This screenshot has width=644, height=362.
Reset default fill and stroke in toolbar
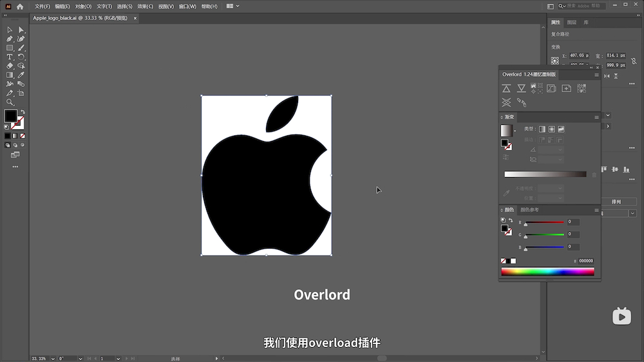pos(6,128)
